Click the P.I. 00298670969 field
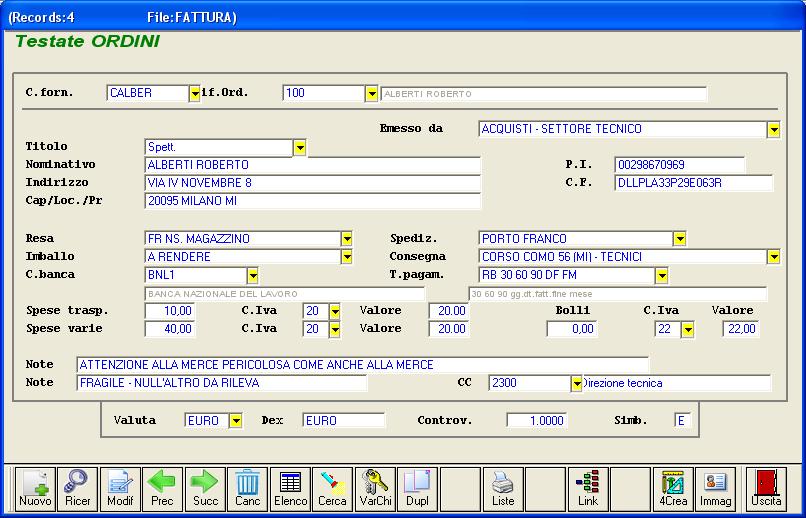Viewport: 806px width, 518px height. click(x=680, y=165)
